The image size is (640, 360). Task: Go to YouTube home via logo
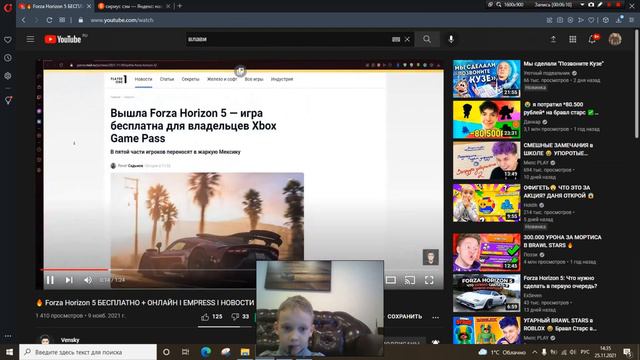click(x=63, y=39)
